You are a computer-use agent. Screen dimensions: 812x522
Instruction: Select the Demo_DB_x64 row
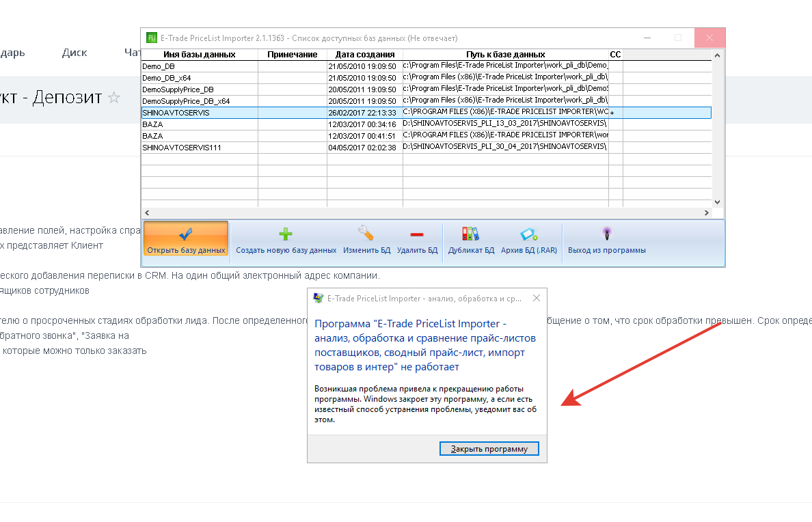click(x=427, y=78)
